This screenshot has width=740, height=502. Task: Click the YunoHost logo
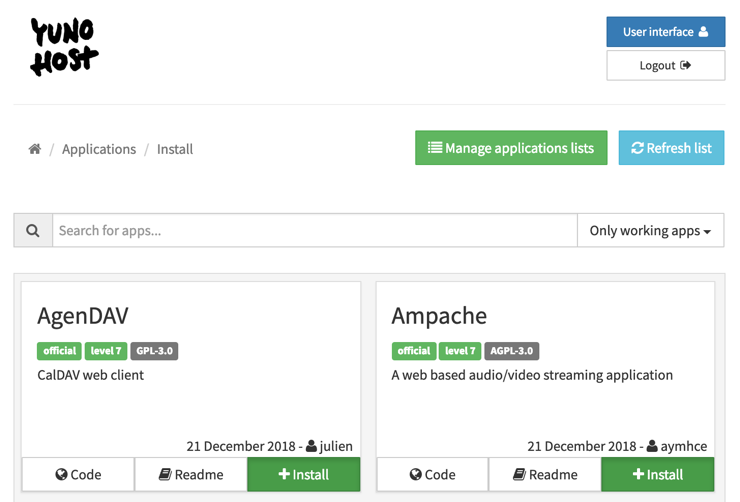pos(64,47)
